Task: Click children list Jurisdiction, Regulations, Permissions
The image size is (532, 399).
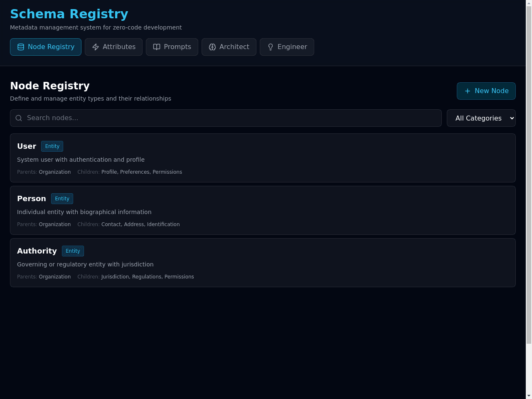Action: click(148, 277)
